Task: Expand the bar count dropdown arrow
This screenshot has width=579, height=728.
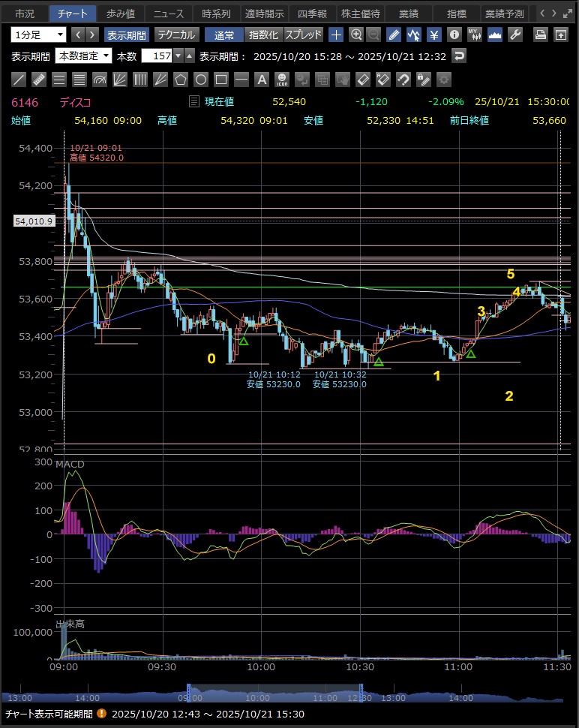Action: point(178,56)
